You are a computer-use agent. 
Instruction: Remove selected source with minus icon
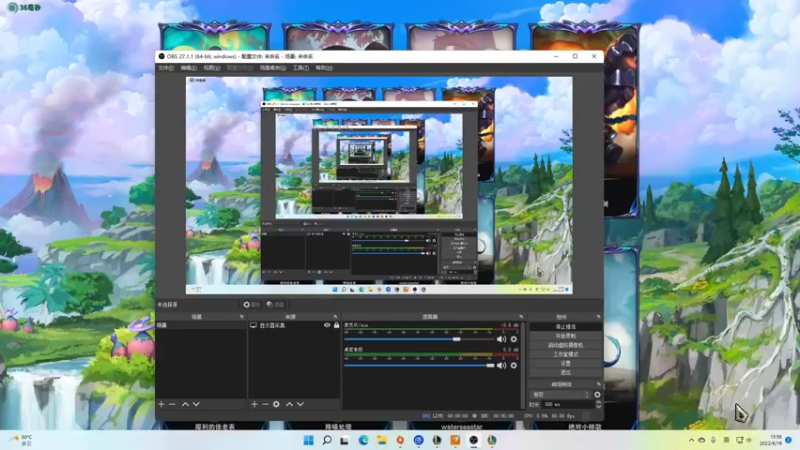coord(265,404)
